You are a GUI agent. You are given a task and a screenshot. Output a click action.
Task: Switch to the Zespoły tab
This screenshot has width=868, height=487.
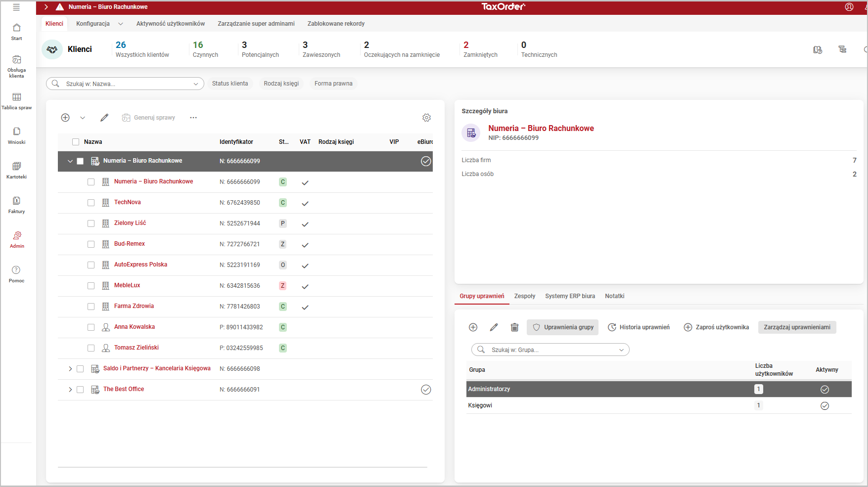pyautogui.click(x=524, y=296)
